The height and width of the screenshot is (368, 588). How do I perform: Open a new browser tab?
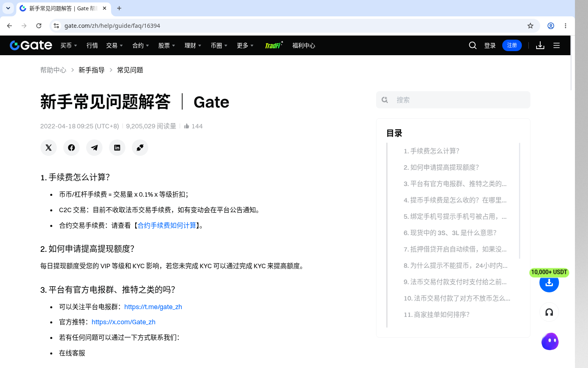pyautogui.click(x=119, y=8)
